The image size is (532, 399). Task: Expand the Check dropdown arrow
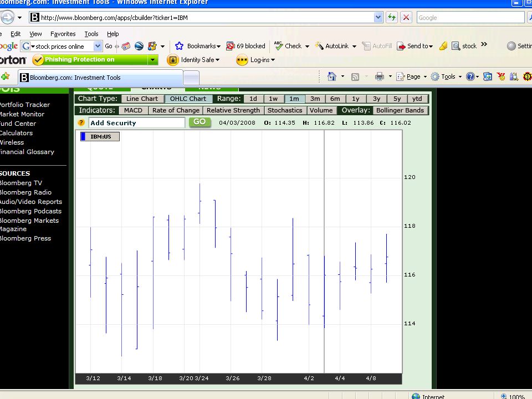[x=307, y=46]
